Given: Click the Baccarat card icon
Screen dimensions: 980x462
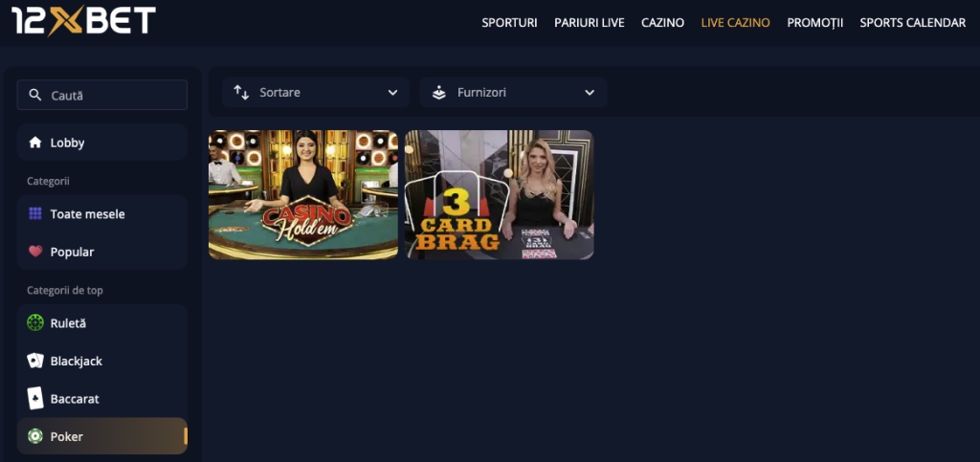Looking at the screenshot, I should pos(35,398).
